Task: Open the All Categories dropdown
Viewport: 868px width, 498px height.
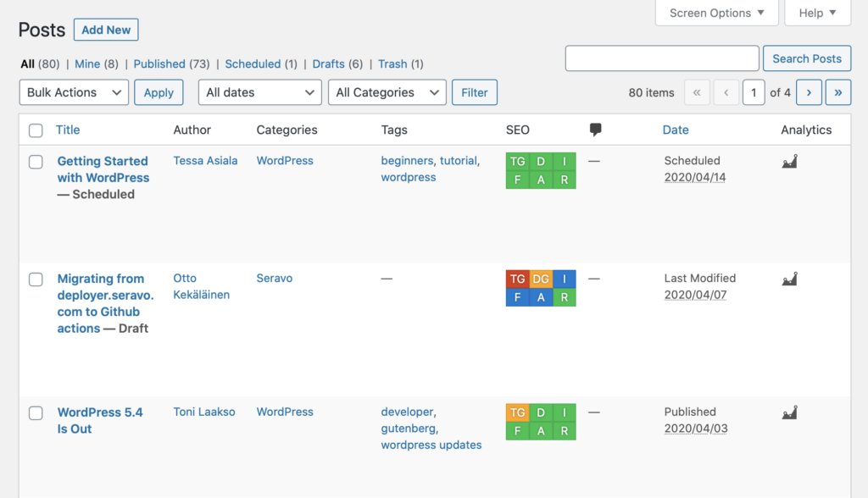Action: [387, 92]
